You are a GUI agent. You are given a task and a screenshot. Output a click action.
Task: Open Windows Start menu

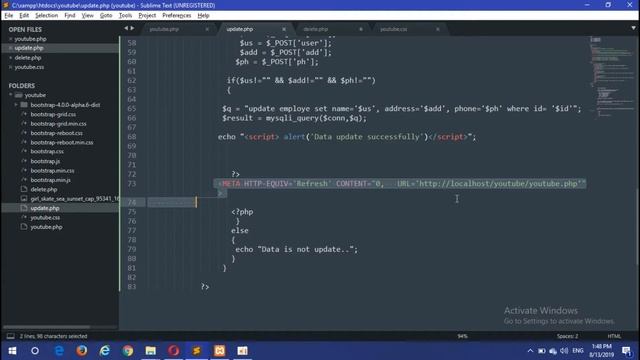pyautogui.click(x=12, y=351)
